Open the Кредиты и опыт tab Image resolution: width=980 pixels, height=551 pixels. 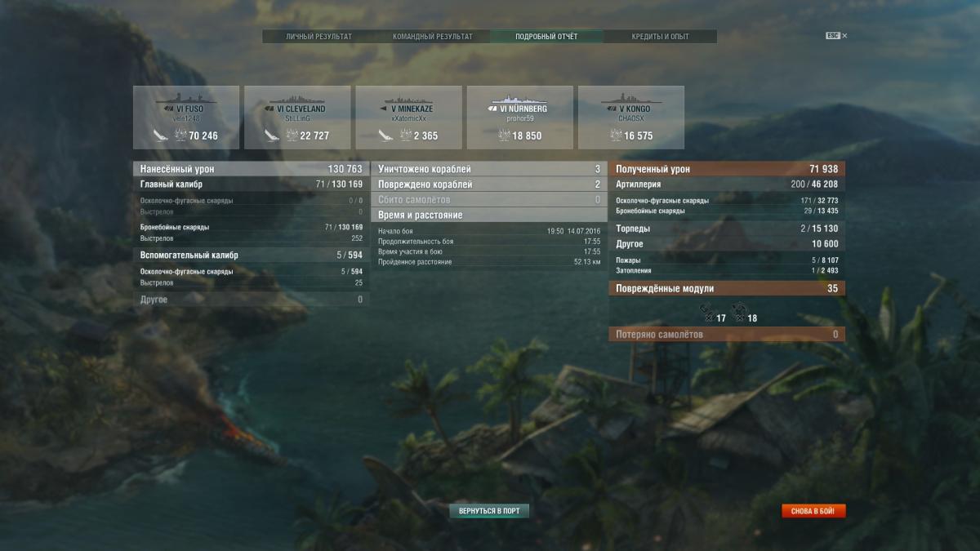660,37
